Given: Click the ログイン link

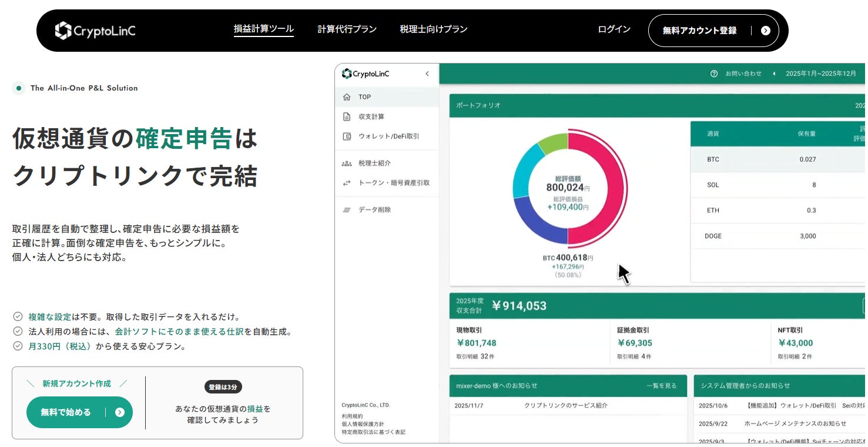Looking at the screenshot, I should tap(613, 28).
